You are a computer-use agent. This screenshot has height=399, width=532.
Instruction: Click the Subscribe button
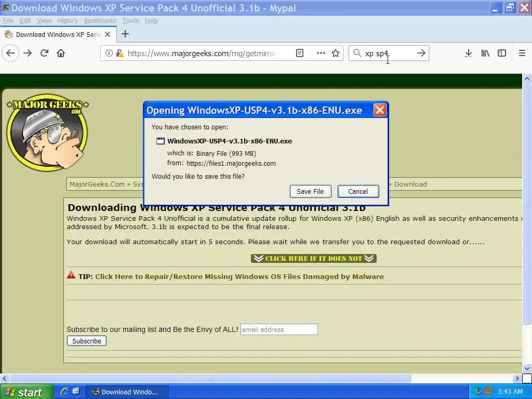pyautogui.click(x=87, y=341)
